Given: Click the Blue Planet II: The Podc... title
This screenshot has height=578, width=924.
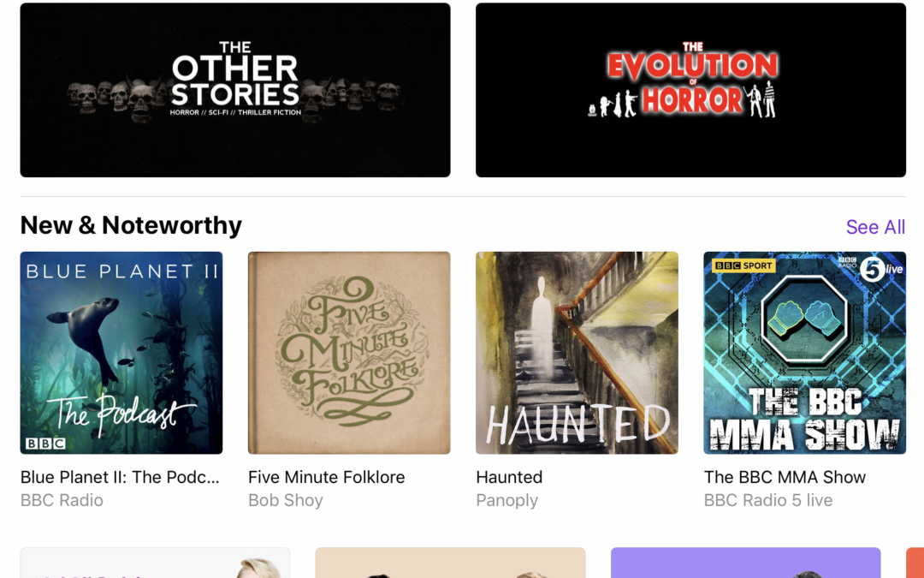Looking at the screenshot, I should coord(120,477).
